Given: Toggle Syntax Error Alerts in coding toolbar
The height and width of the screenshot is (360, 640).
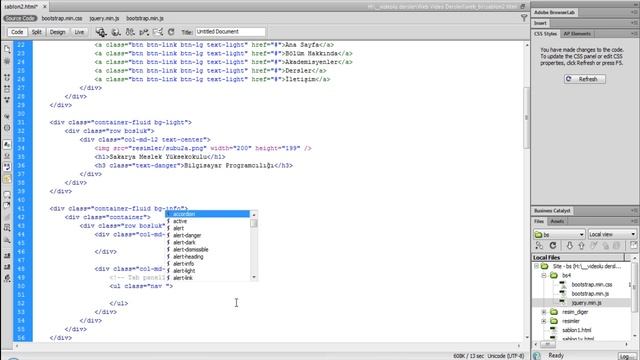Looking at the screenshot, I should 7,178.
